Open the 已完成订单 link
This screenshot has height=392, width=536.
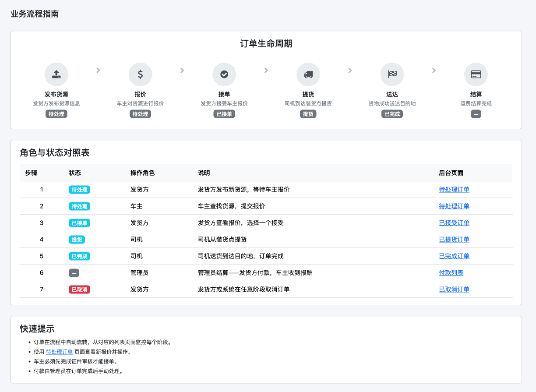coord(454,256)
